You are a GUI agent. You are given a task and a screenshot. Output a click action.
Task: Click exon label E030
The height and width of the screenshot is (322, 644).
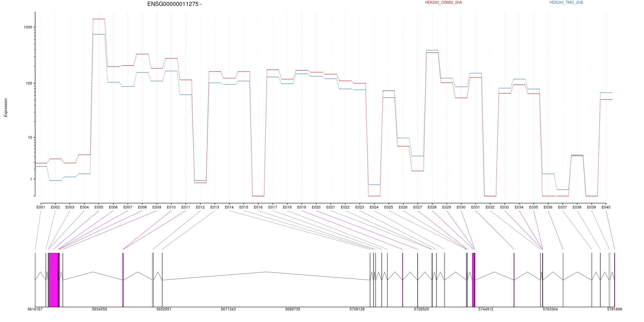click(x=461, y=207)
